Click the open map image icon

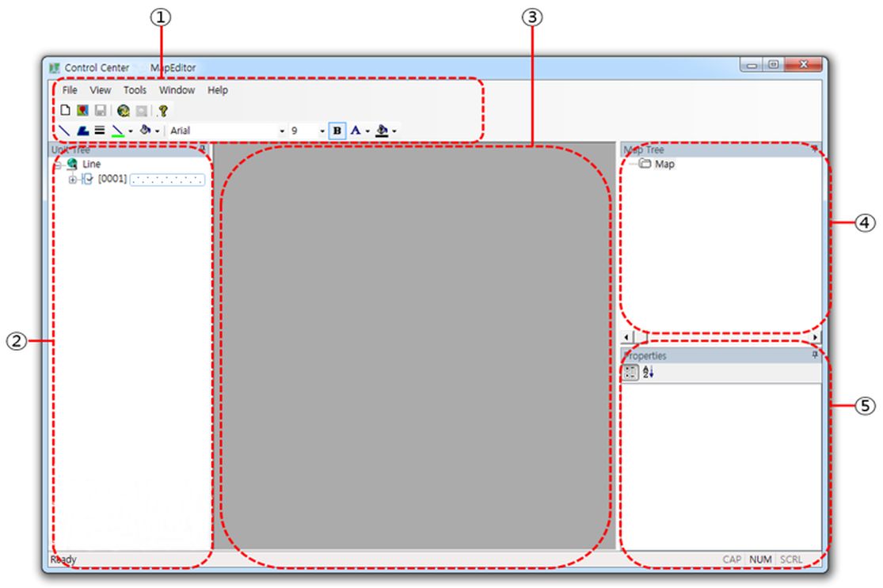82,111
